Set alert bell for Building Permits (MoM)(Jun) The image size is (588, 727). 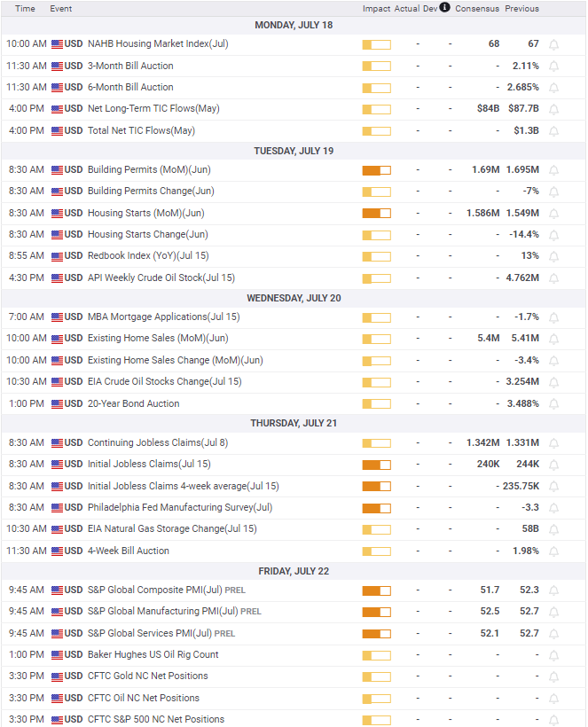pos(553,170)
